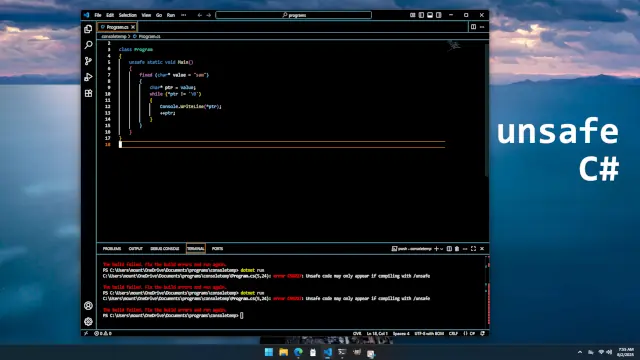Show errors and warnings count
The height and width of the screenshot is (360, 640).
pyautogui.click(x=103, y=333)
